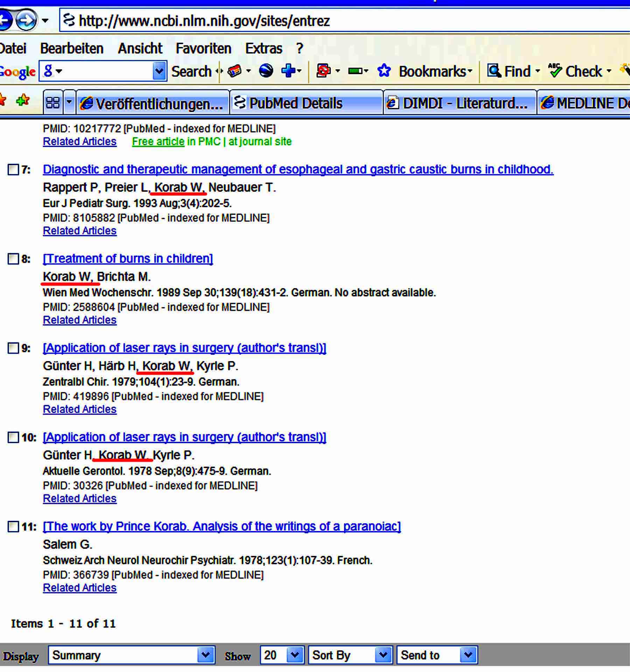Open the Favoriten menu
Image resolution: width=630 pixels, height=672 pixels.
tap(203, 48)
